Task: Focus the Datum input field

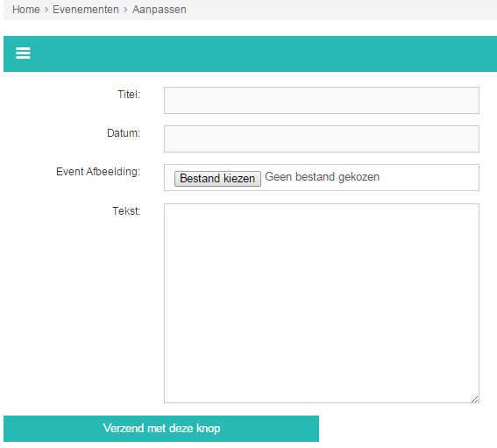Action: pyautogui.click(x=322, y=139)
